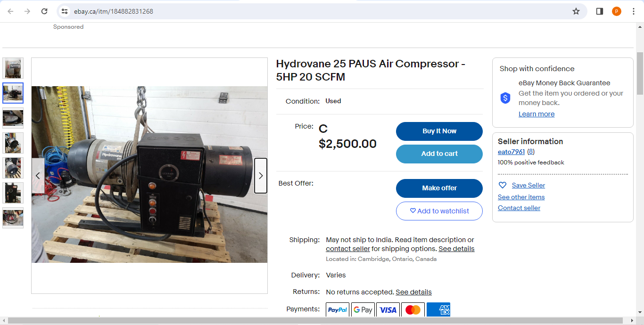Go back using browser back arrow
644x325 pixels.
coord(10,11)
